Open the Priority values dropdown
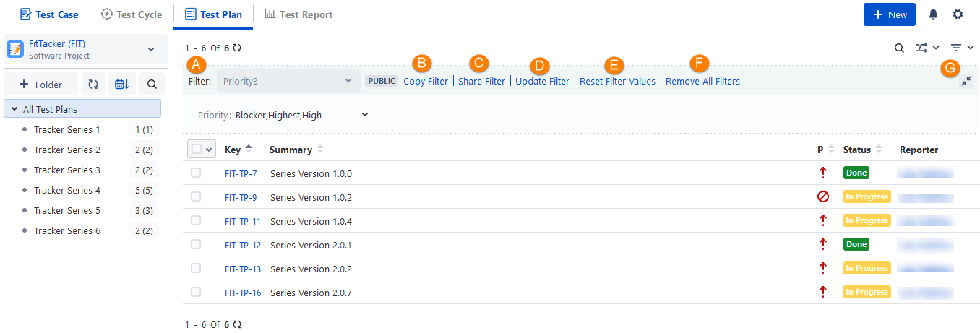Viewport: 980px width, 333px height. [x=364, y=114]
